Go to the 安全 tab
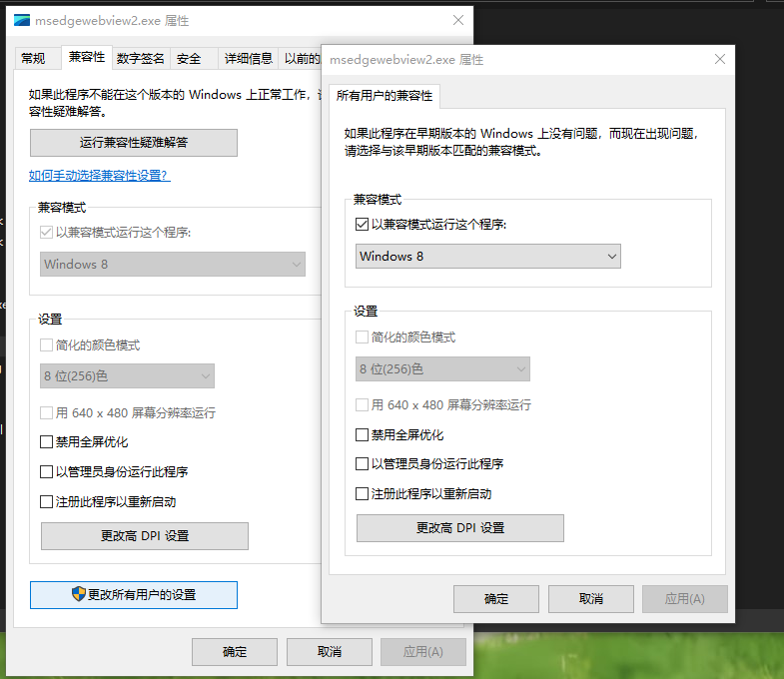Screen dimensions: 784x679 coord(189,59)
